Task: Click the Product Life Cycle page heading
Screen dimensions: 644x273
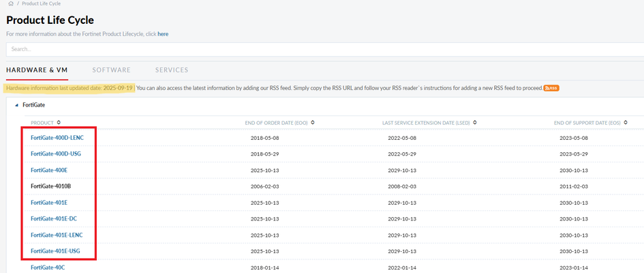Action: tap(50, 19)
